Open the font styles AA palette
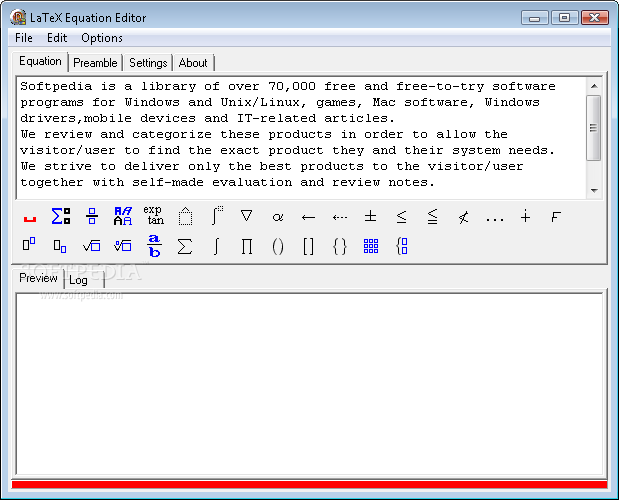The height and width of the screenshot is (500, 619). click(x=123, y=217)
